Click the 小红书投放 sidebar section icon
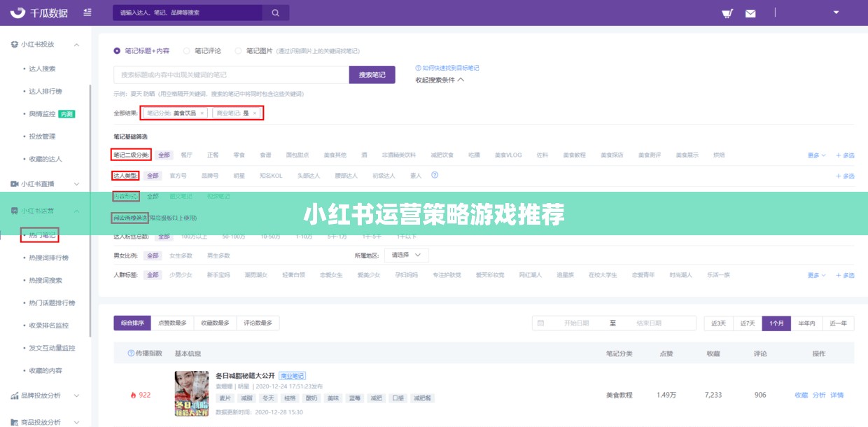 [x=14, y=44]
